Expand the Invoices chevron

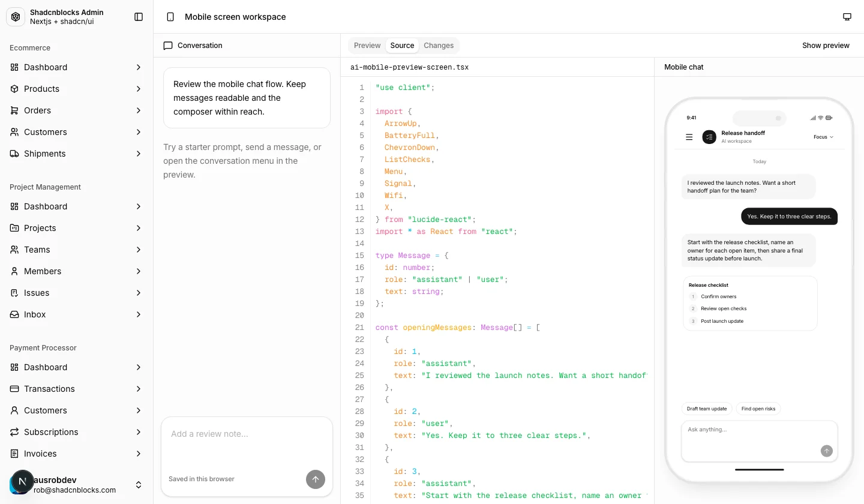point(139,454)
